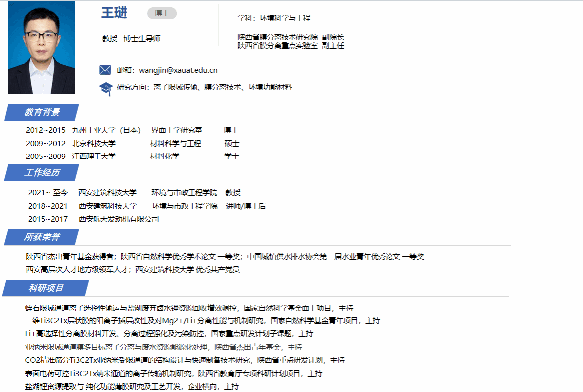
Task: Select the 所获荣誉 section header
Action: 42,237
